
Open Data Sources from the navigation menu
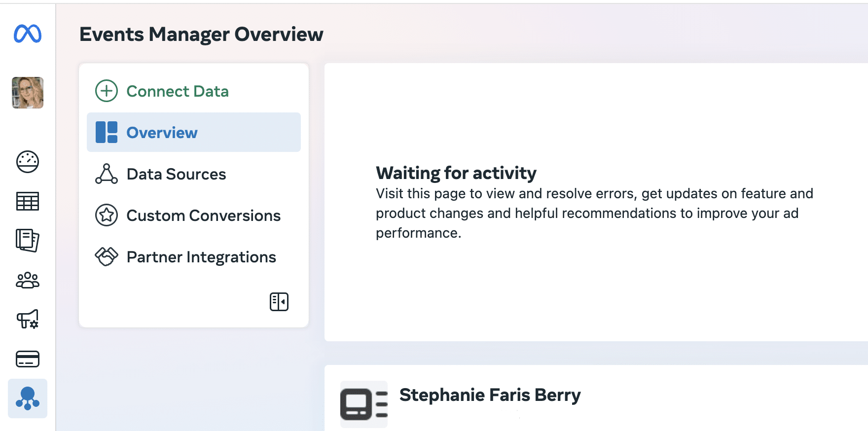pyautogui.click(x=176, y=174)
